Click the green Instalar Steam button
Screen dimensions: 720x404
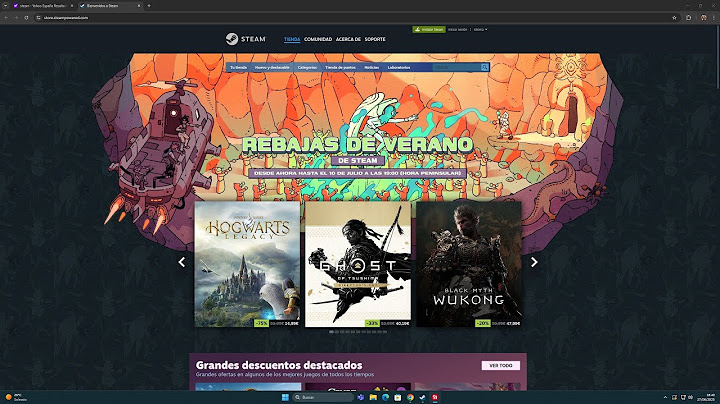[x=429, y=29]
